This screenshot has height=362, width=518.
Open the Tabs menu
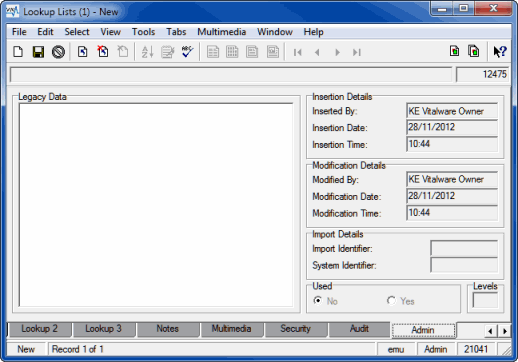pyautogui.click(x=176, y=32)
